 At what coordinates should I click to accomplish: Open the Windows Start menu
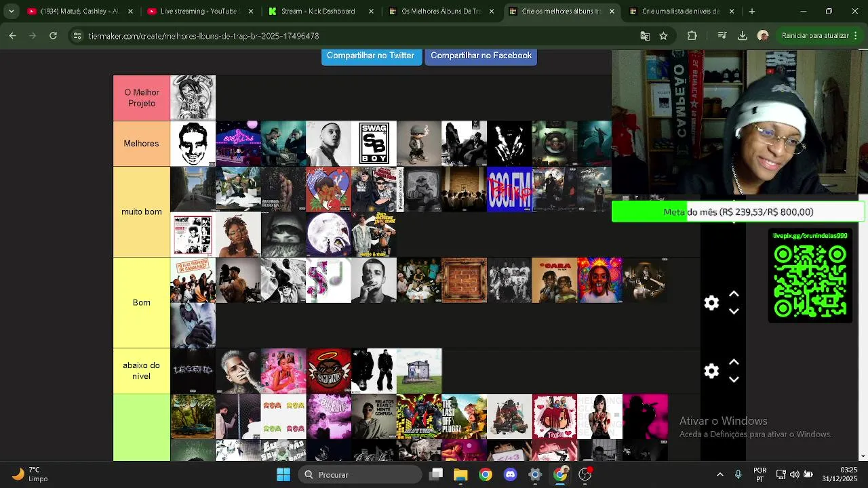point(283,474)
